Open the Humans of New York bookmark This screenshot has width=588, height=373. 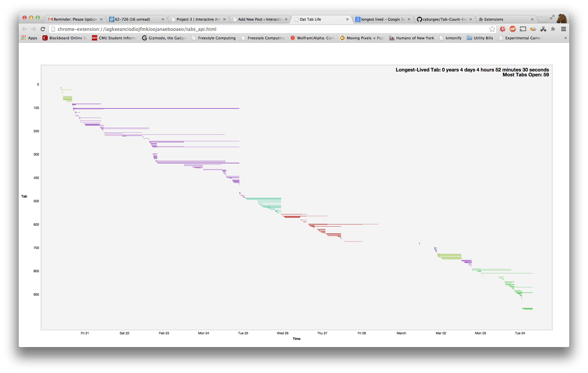tap(412, 38)
